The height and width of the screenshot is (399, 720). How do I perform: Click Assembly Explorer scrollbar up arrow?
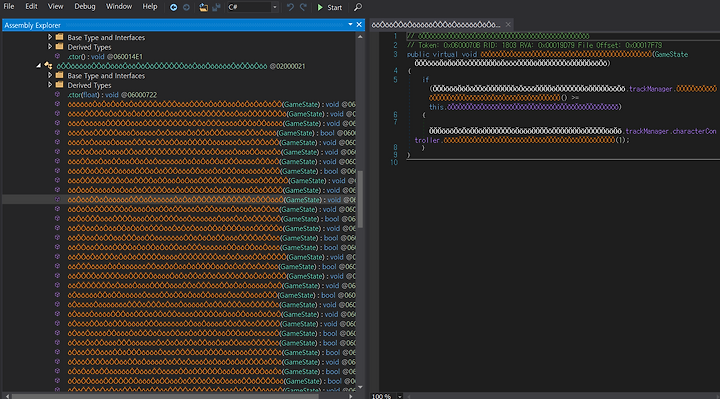[x=360, y=37]
